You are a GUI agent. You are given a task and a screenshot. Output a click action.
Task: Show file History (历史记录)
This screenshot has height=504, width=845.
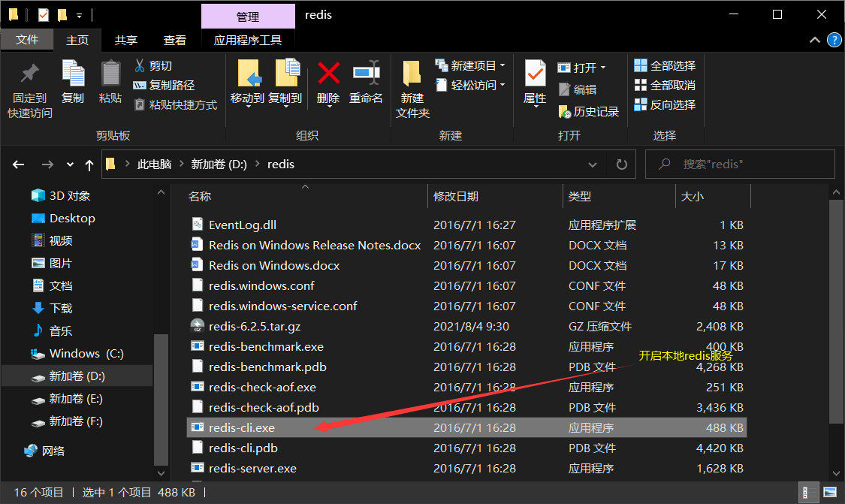[x=588, y=112]
